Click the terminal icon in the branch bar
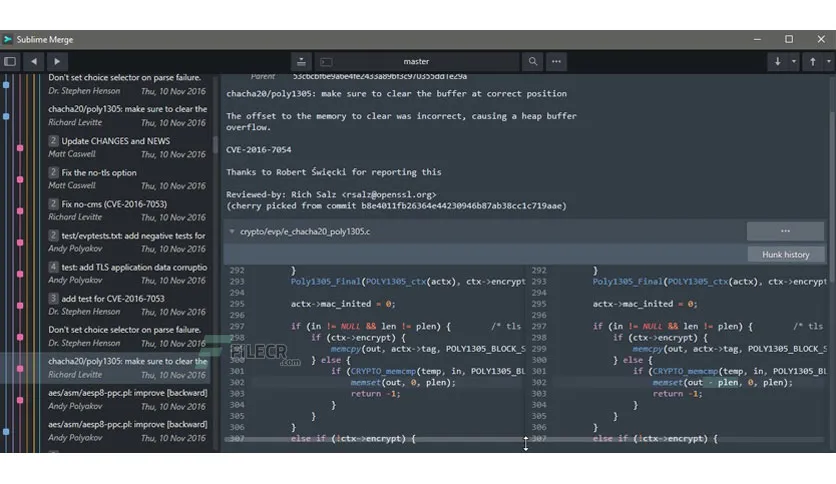This screenshot has height=484, width=836. (326, 62)
